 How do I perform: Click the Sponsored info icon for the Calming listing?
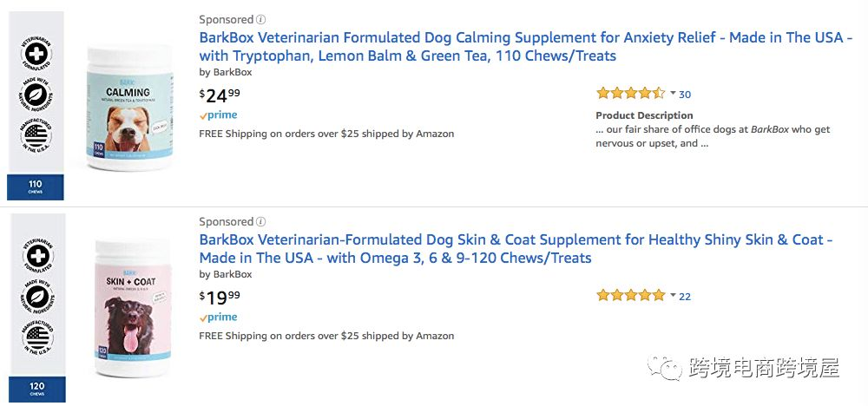click(x=260, y=19)
